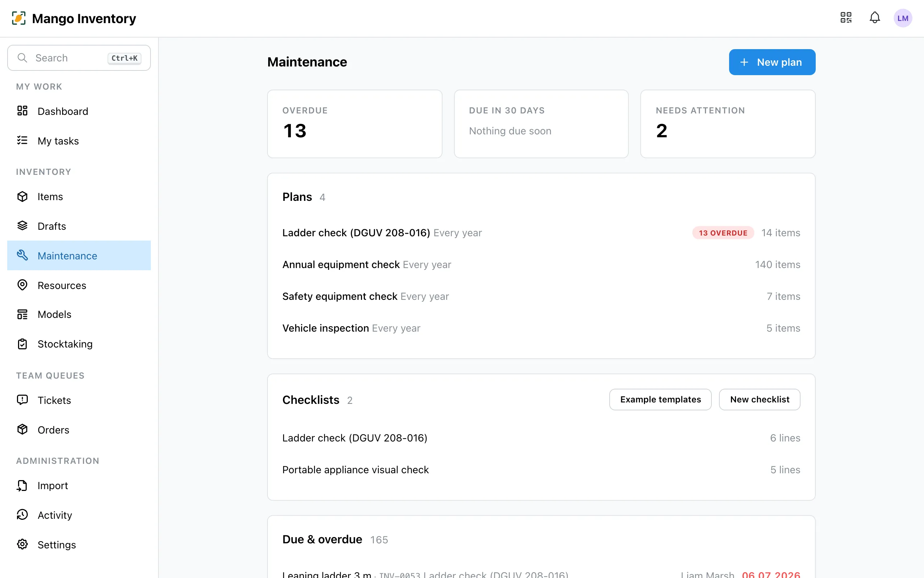The width and height of the screenshot is (924, 578).
Task: Open the Annual equipment check plan
Action: click(541, 264)
